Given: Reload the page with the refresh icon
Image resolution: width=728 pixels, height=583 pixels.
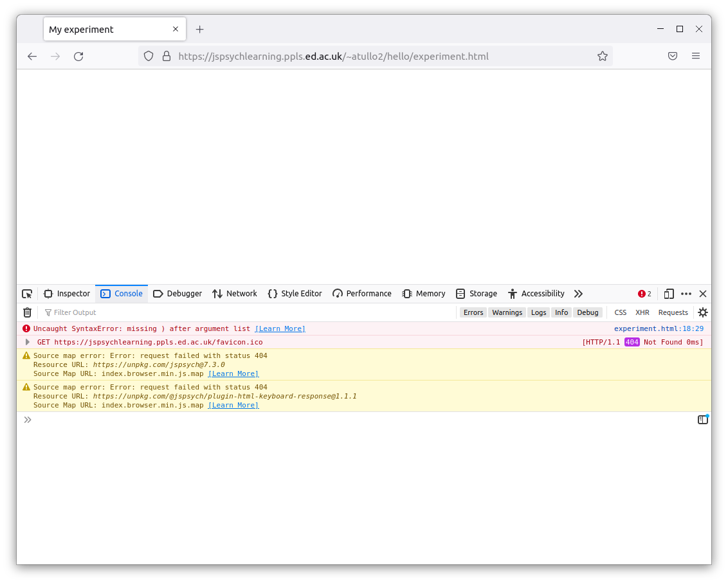Looking at the screenshot, I should coord(78,57).
